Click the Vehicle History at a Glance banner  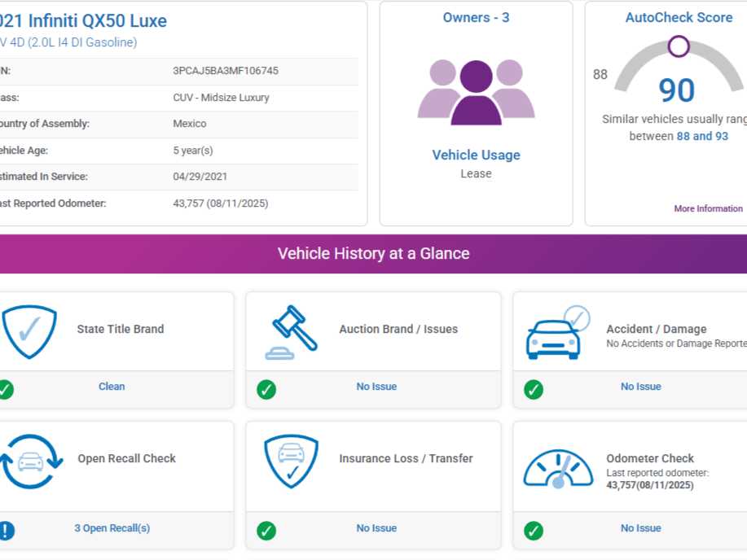[x=373, y=254]
